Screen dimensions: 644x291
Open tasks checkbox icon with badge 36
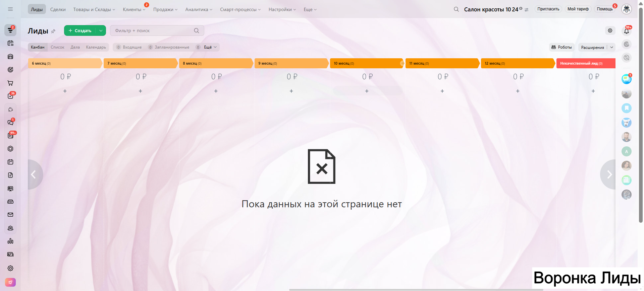click(x=10, y=96)
